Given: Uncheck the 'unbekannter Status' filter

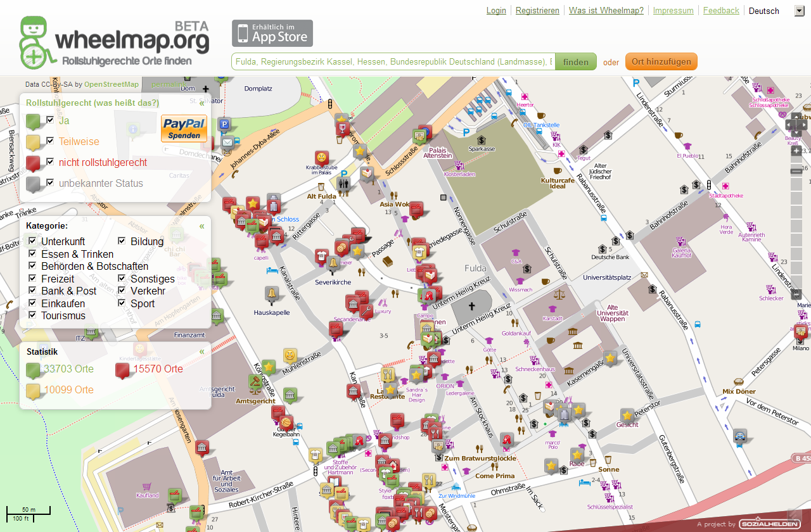Looking at the screenshot, I should tap(51, 182).
